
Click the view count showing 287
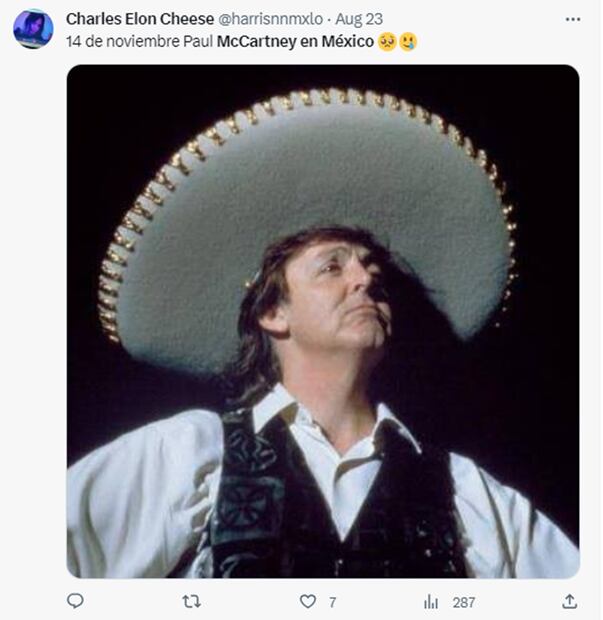[463, 602]
